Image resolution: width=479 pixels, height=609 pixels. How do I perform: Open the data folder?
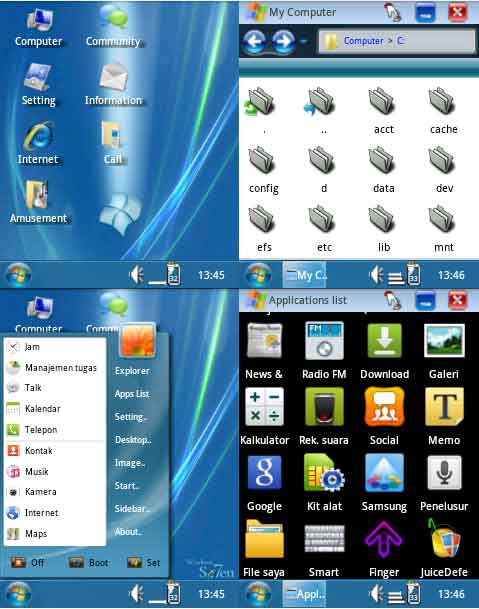[x=383, y=170]
